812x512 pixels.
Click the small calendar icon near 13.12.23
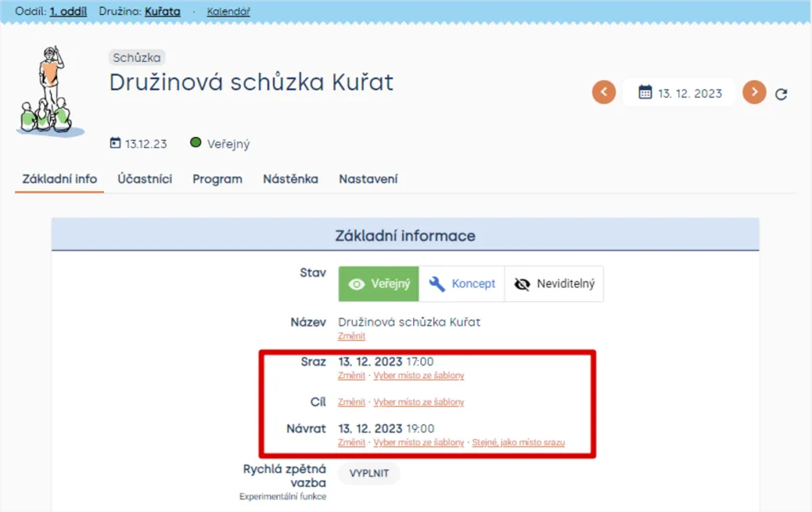pyautogui.click(x=115, y=143)
